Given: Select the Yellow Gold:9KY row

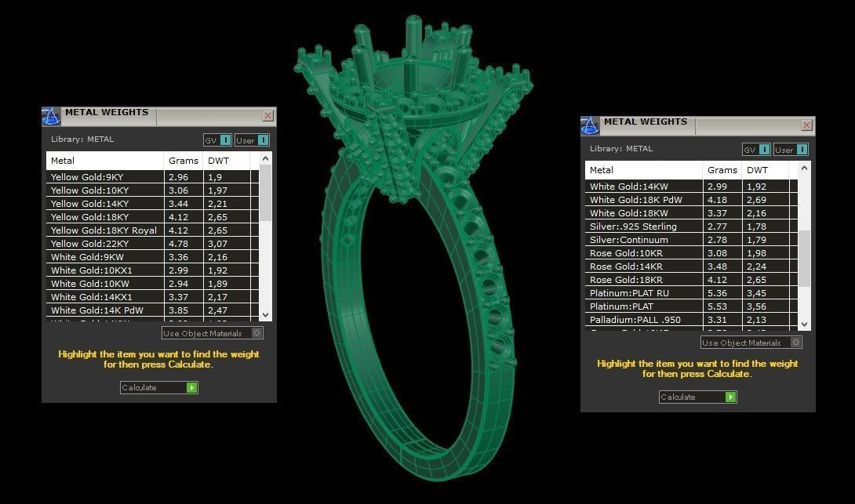Looking at the screenshot, I should 152,177.
